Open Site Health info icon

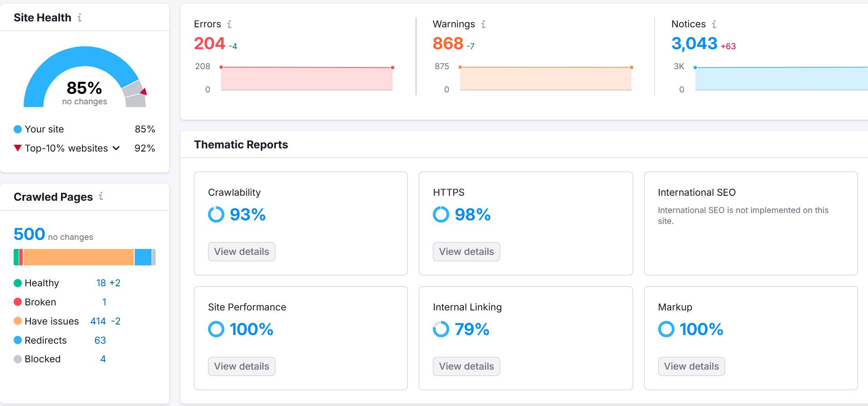point(80,17)
